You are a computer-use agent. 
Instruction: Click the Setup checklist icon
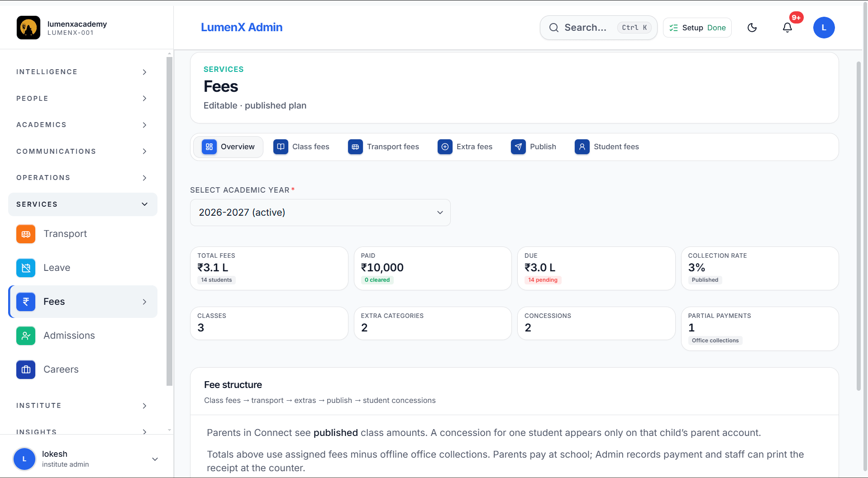pyautogui.click(x=673, y=28)
